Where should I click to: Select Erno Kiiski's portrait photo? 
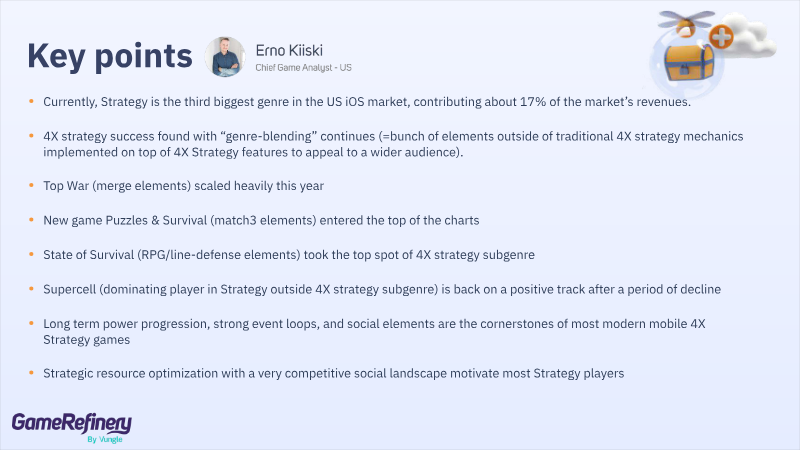(x=224, y=57)
